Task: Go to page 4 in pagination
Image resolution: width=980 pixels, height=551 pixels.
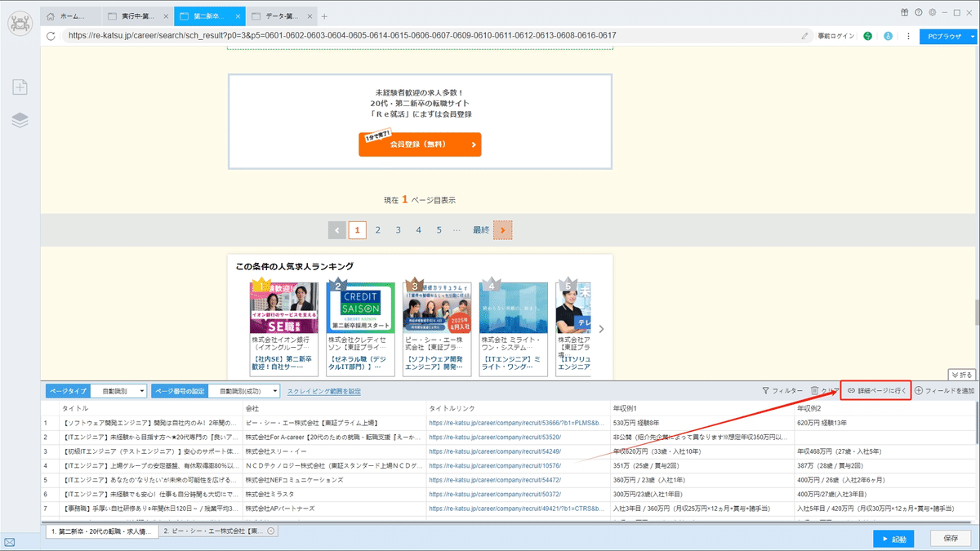Action: pos(418,230)
